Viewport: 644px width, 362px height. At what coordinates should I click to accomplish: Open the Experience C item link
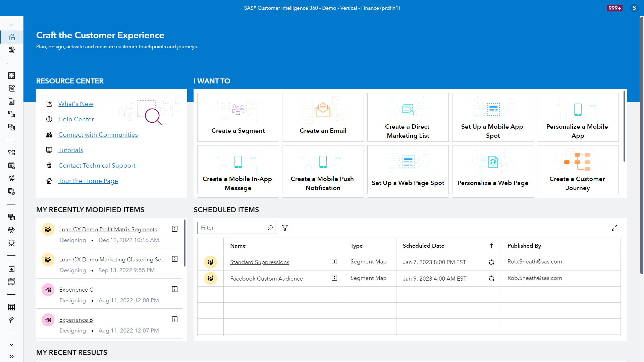(76, 290)
